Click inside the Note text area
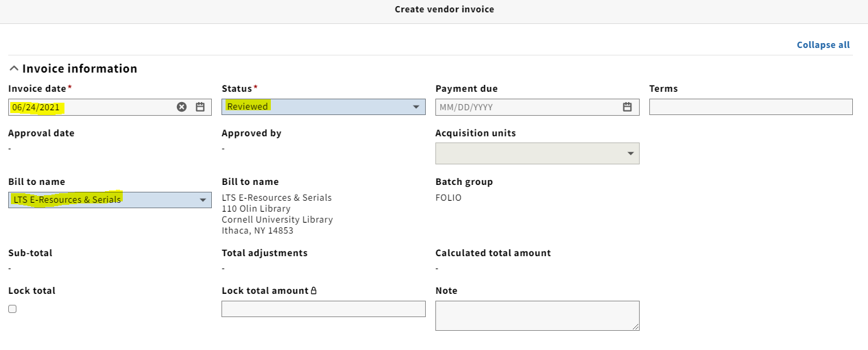The height and width of the screenshot is (350, 868). [x=538, y=316]
